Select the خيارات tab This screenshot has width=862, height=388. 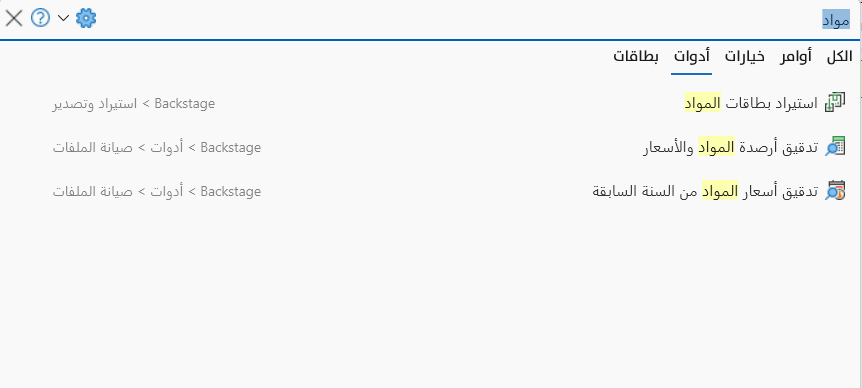pyautogui.click(x=744, y=57)
